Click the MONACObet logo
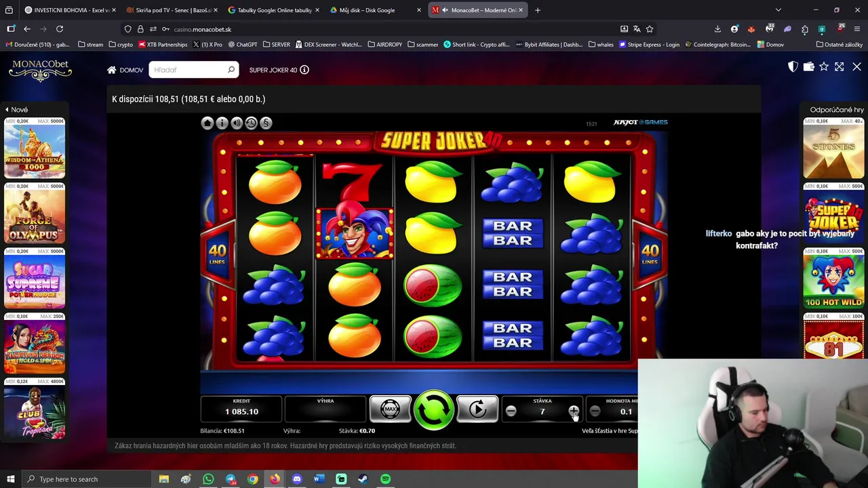 40,70
